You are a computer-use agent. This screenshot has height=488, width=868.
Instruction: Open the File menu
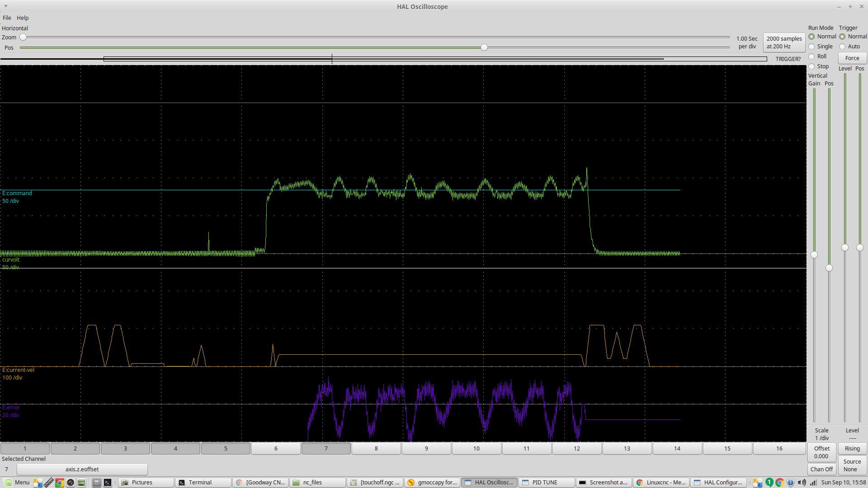tap(7, 18)
